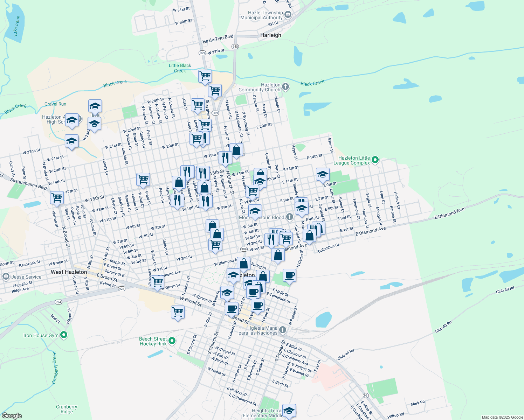Select the school marker near E 9th St

pos(323,175)
